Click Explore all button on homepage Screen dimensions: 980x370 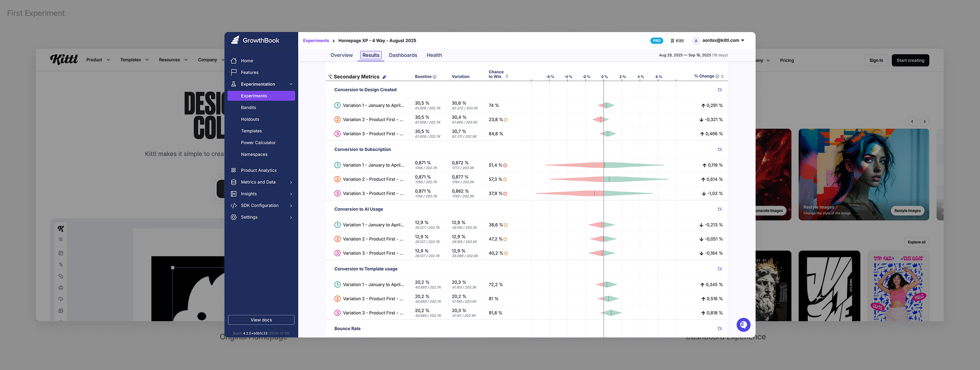coord(916,242)
